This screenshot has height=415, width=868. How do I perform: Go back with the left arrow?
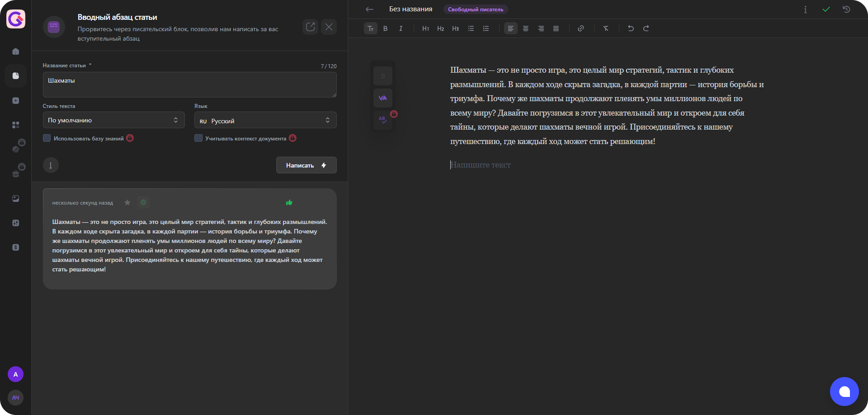370,9
